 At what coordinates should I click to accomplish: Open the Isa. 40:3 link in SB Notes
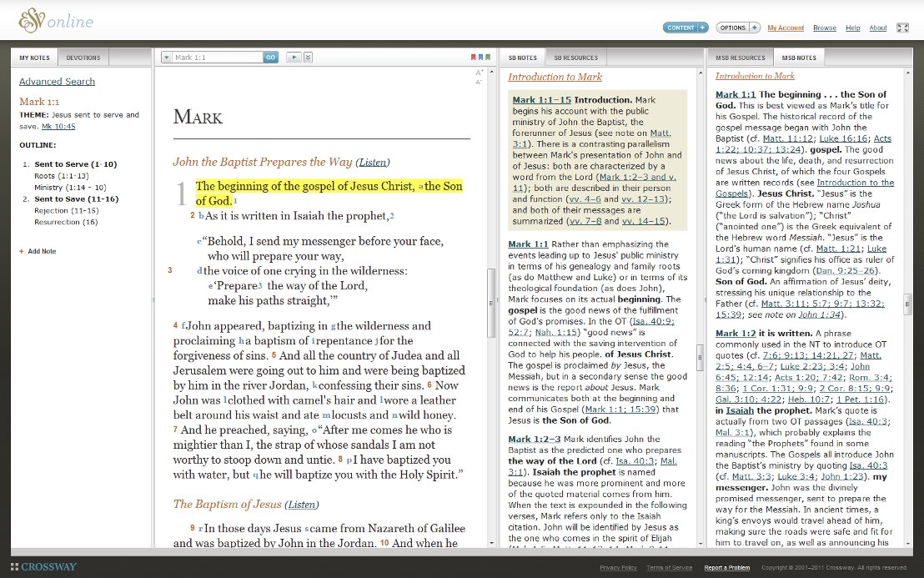(635, 460)
